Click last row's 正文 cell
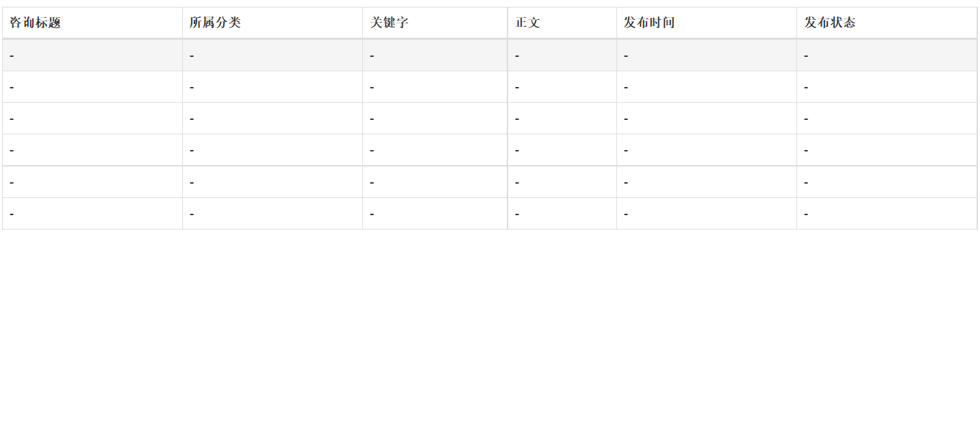 click(x=562, y=214)
